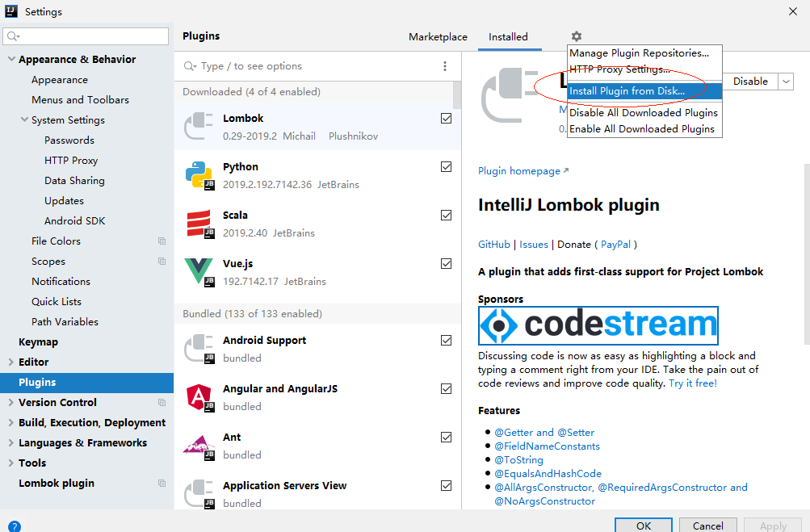Toggle the Application Servers View checkbox
810x532 pixels.
pyautogui.click(x=447, y=486)
